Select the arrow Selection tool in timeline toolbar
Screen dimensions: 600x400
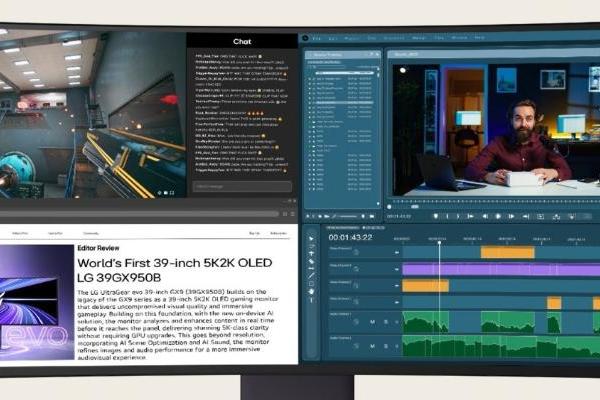pos(311,238)
